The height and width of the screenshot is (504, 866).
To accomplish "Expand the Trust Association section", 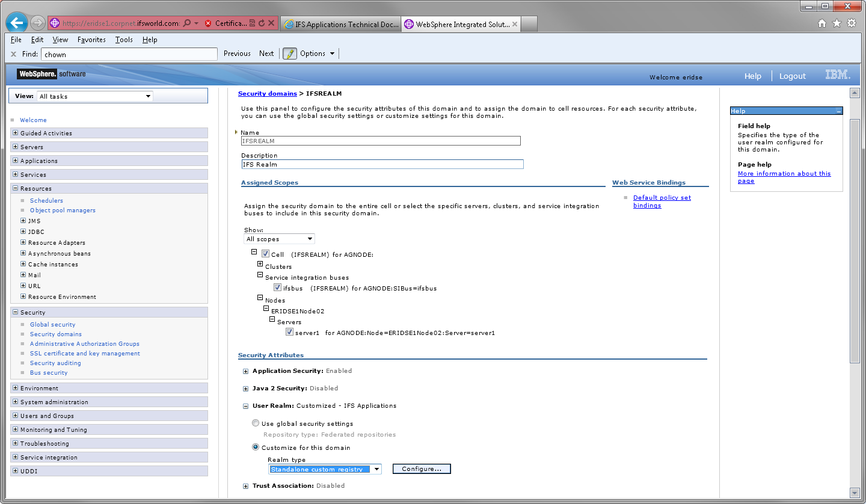I will click(x=245, y=486).
